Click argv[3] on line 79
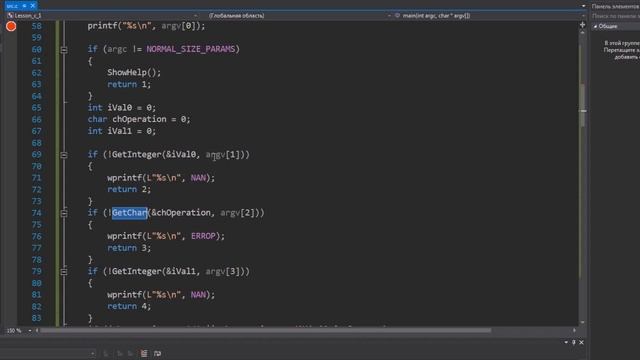This screenshot has width=640, height=360. coord(222,271)
